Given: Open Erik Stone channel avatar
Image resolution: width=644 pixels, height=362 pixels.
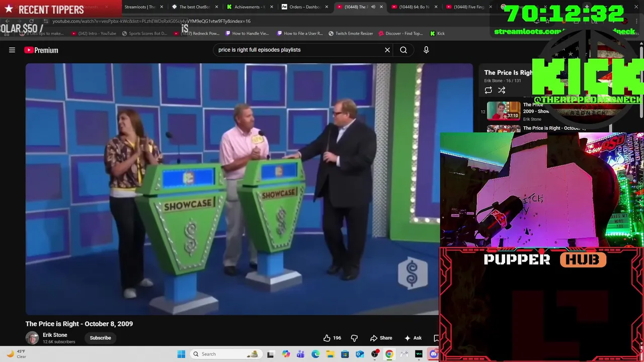Looking at the screenshot, I should (32, 338).
